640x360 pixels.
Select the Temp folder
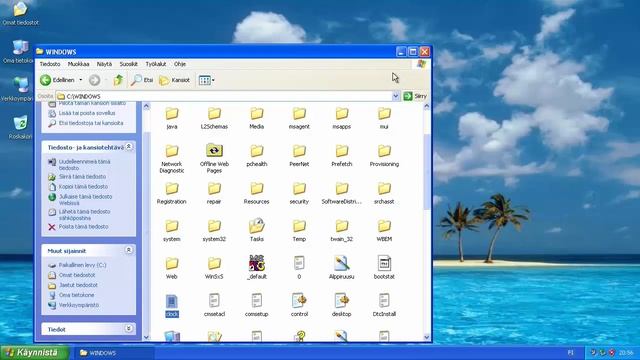pos(299,231)
